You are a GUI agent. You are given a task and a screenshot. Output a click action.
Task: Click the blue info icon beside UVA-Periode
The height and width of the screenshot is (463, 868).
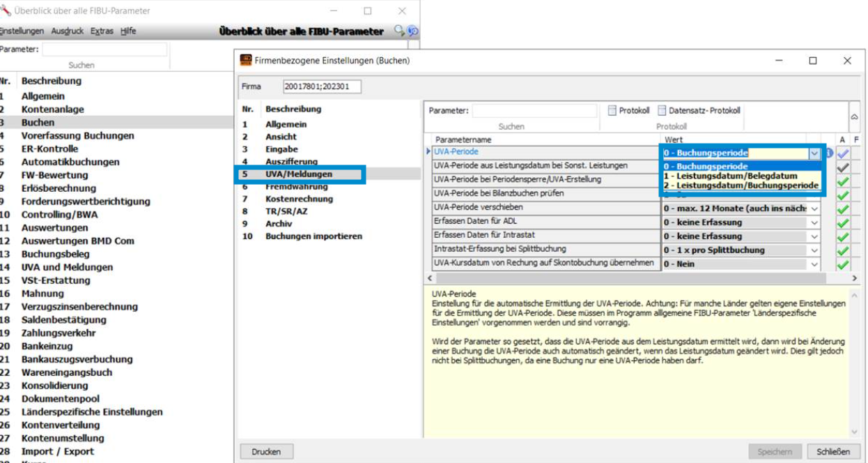[x=830, y=153]
